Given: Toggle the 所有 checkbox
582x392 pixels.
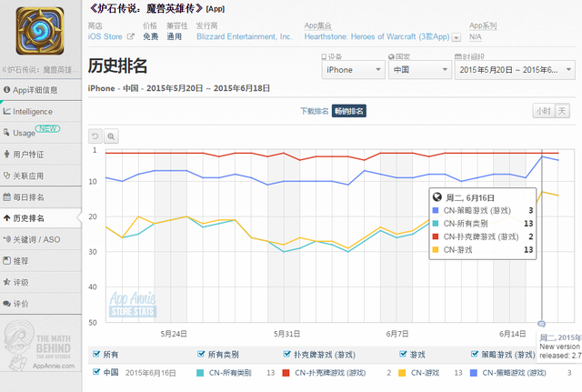Looking at the screenshot, I should [97, 355].
